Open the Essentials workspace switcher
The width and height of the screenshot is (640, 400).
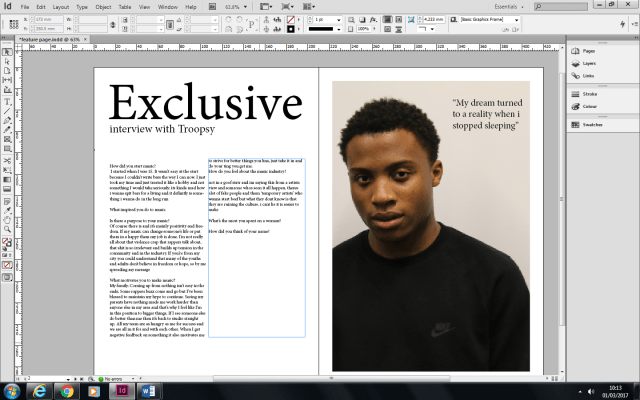[x=509, y=7]
